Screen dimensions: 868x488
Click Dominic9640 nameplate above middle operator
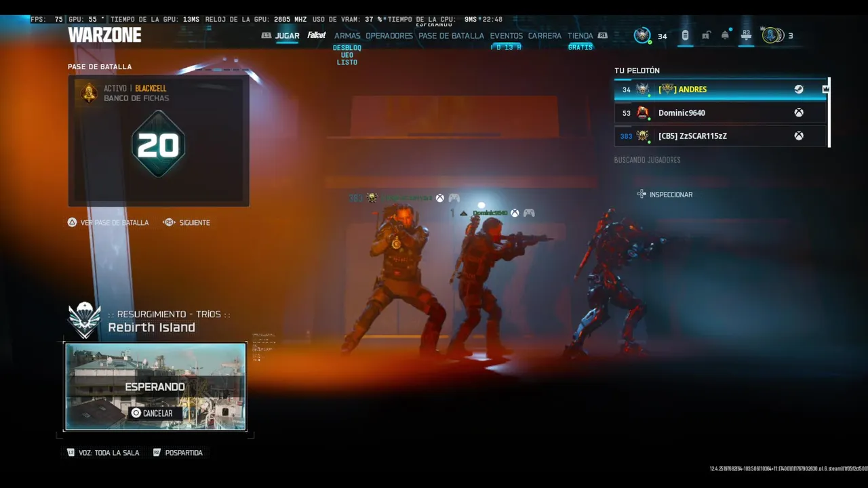coord(490,213)
